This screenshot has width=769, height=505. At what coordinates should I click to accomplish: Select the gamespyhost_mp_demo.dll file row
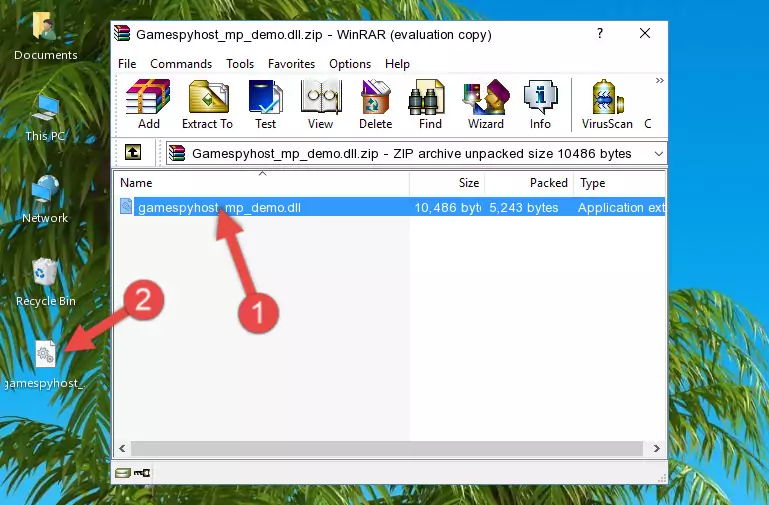(x=390, y=207)
